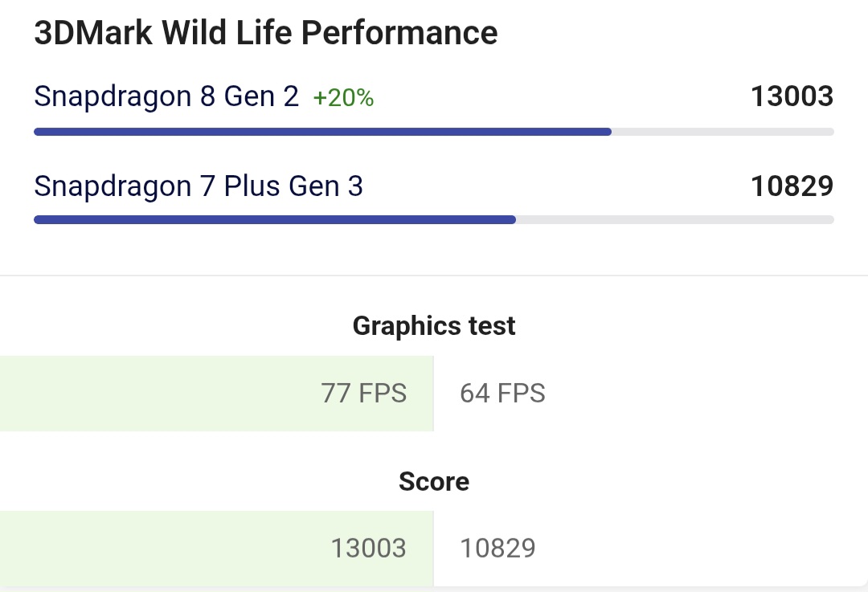Click the blue filled Snapdragon 8 Gen 2 bar

321,132
